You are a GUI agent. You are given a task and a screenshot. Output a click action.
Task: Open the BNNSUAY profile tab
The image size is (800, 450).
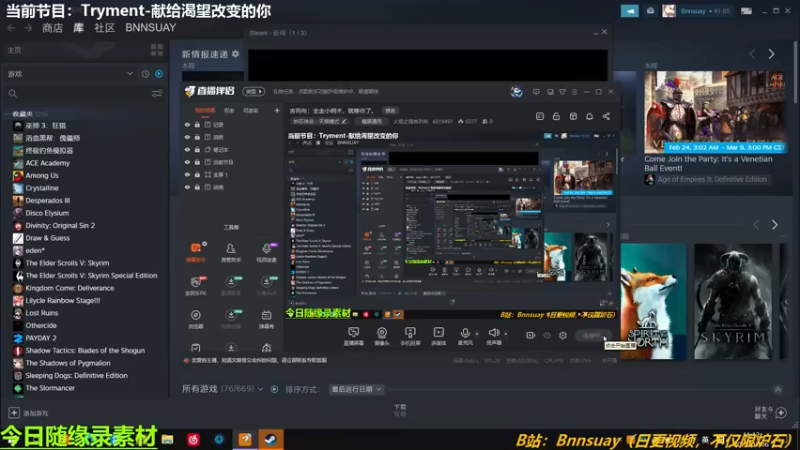click(151, 28)
